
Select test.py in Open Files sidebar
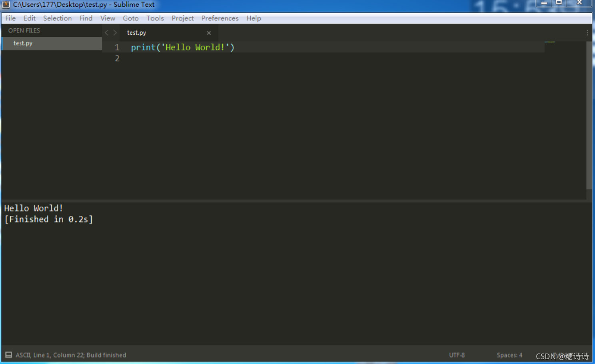click(x=52, y=43)
